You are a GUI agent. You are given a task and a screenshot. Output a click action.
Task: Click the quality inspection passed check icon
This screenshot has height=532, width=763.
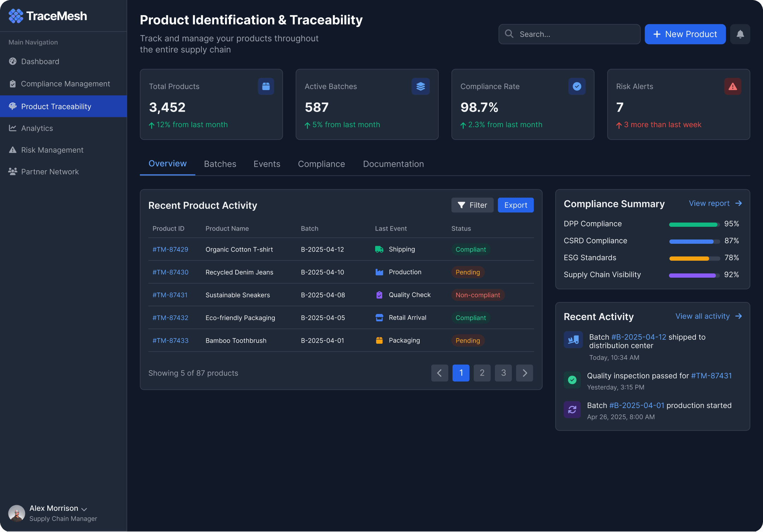coord(572,380)
